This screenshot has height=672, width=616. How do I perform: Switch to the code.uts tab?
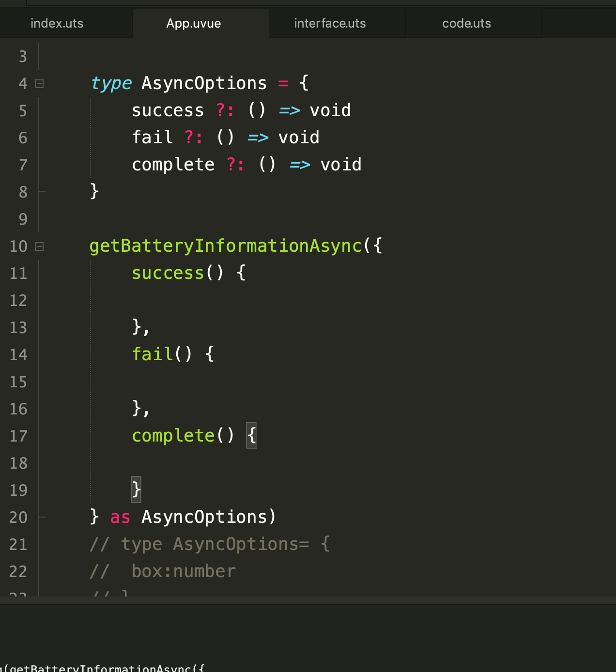click(466, 23)
